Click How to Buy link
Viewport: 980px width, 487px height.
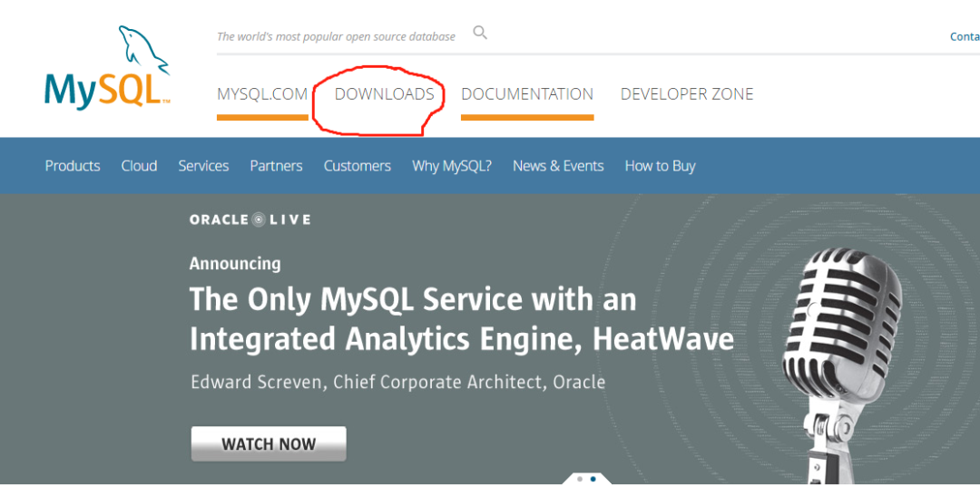click(x=660, y=166)
